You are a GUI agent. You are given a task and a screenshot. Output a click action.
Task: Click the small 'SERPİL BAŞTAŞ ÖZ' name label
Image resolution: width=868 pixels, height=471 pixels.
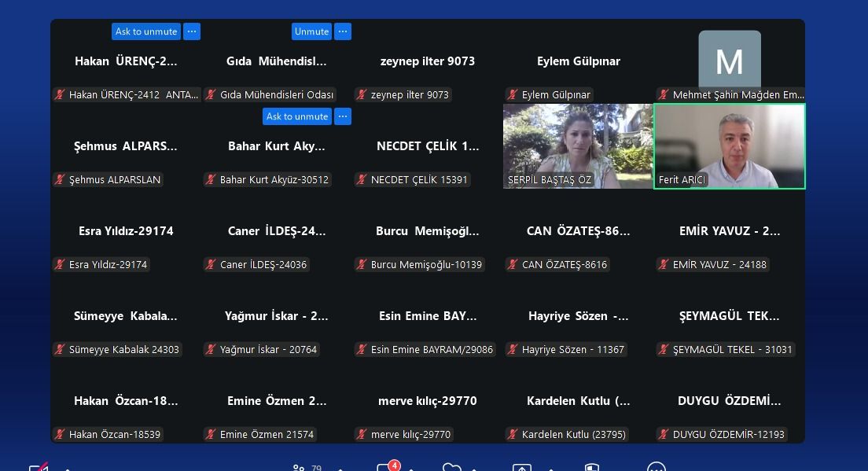549,179
